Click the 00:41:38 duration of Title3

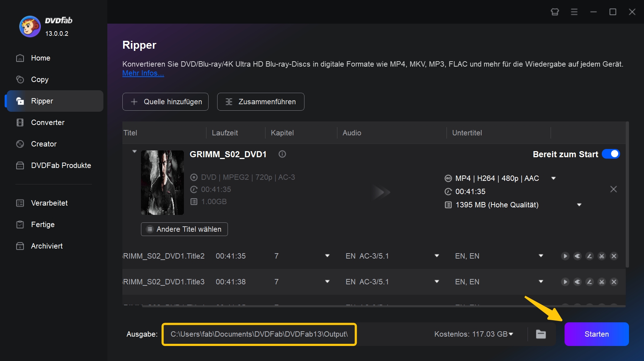pyautogui.click(x=231, y=282)
